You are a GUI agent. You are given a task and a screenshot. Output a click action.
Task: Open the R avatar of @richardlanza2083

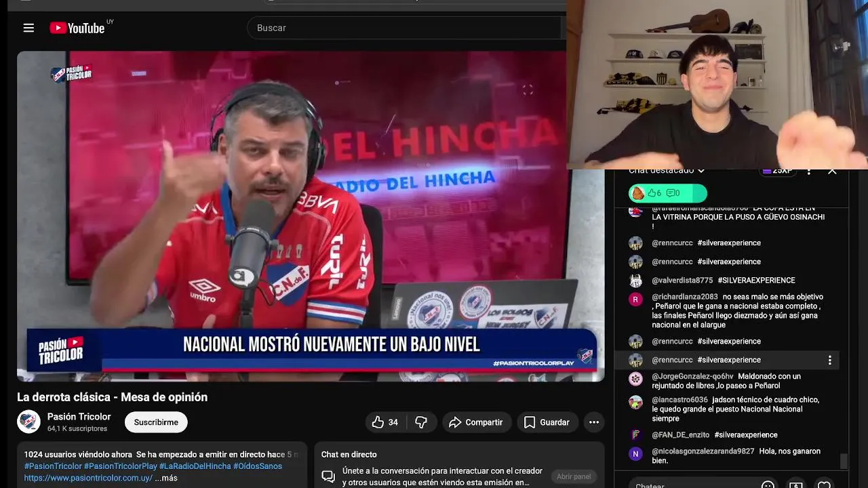[x=635, y=300]
